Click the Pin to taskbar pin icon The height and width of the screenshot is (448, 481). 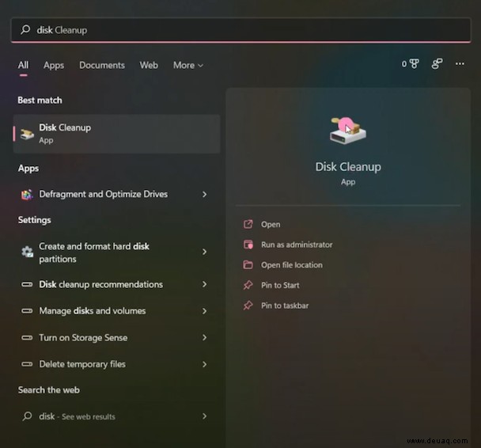(248, 306)
